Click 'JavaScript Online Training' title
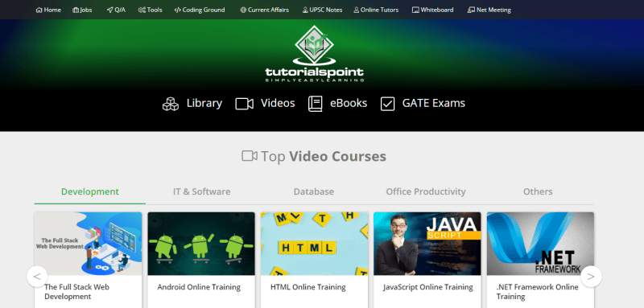The height and width of the screenshot is (308, 644). tap(428, 287)
